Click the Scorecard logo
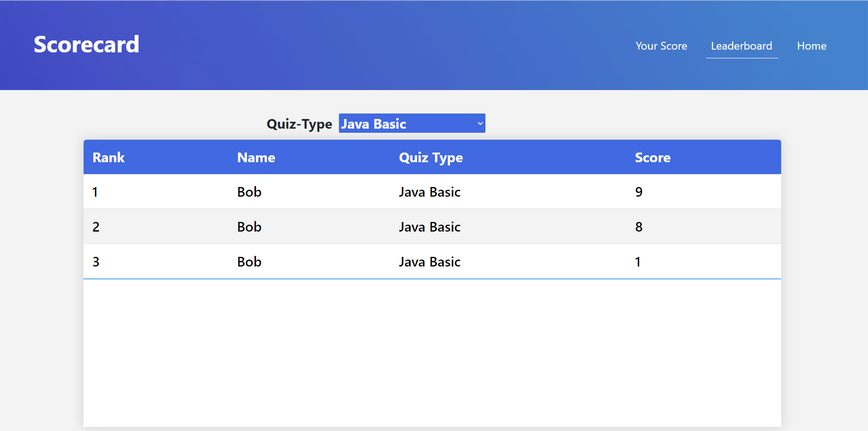This screenshot has height=431, width=868. [x=86, y=44]
